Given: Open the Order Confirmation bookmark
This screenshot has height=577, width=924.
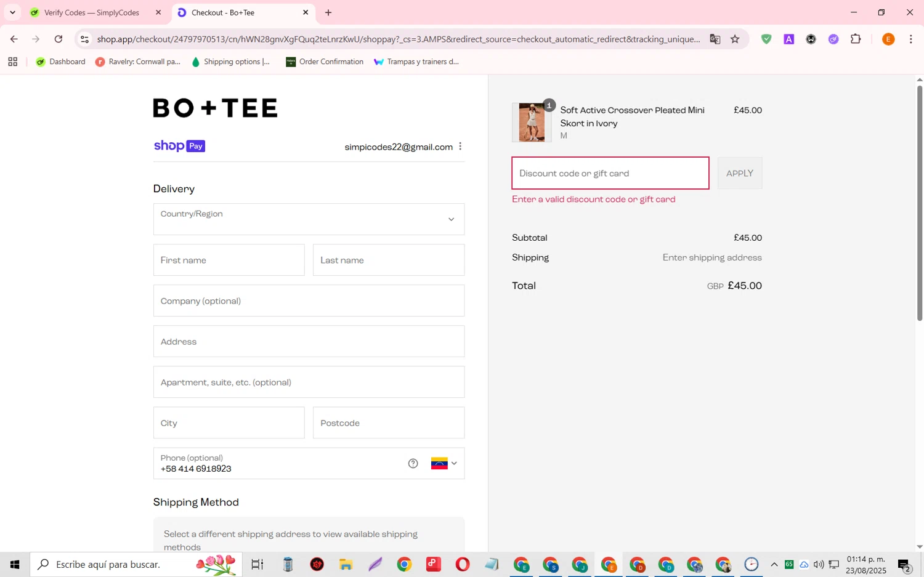Looking at the screenshot, I should (x=325, y=62).
